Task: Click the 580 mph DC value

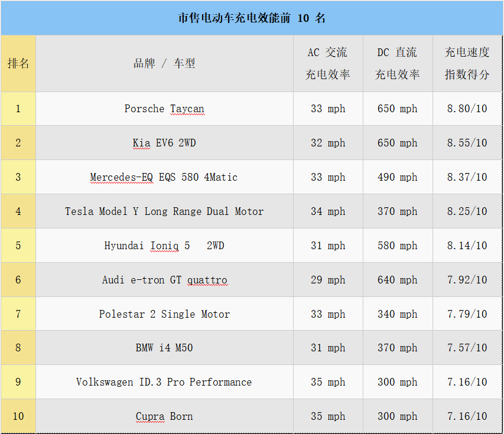Action: point(398,246)
